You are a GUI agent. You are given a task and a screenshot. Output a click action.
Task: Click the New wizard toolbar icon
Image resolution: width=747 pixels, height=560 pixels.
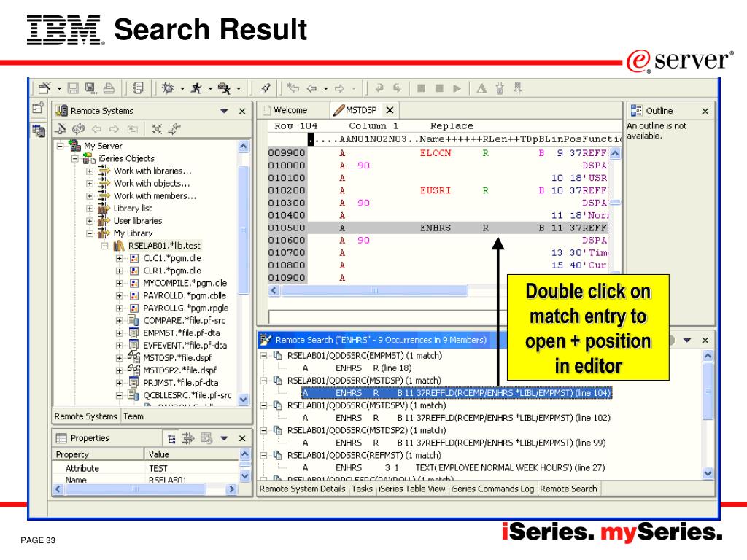[44, 88]
